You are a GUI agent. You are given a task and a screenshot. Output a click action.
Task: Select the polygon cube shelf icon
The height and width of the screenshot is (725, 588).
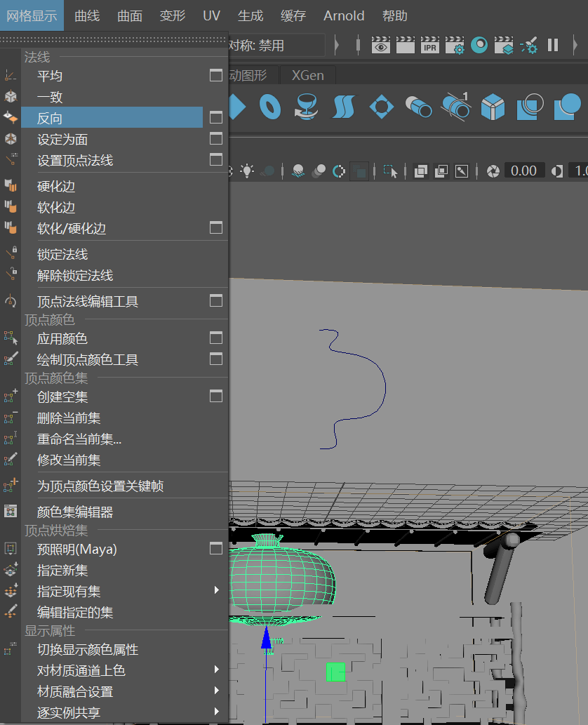(493, 107)
